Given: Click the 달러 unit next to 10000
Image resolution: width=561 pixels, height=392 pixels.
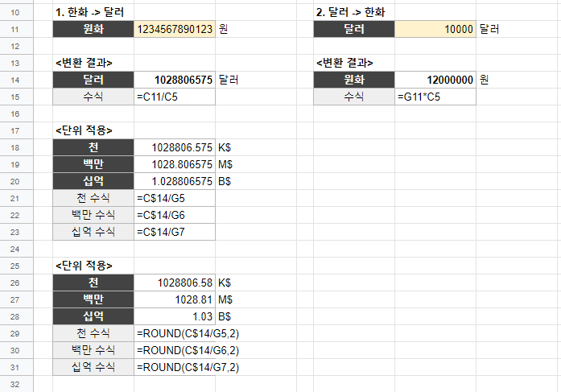Looking at the screenshot, I should pos(489,29).
